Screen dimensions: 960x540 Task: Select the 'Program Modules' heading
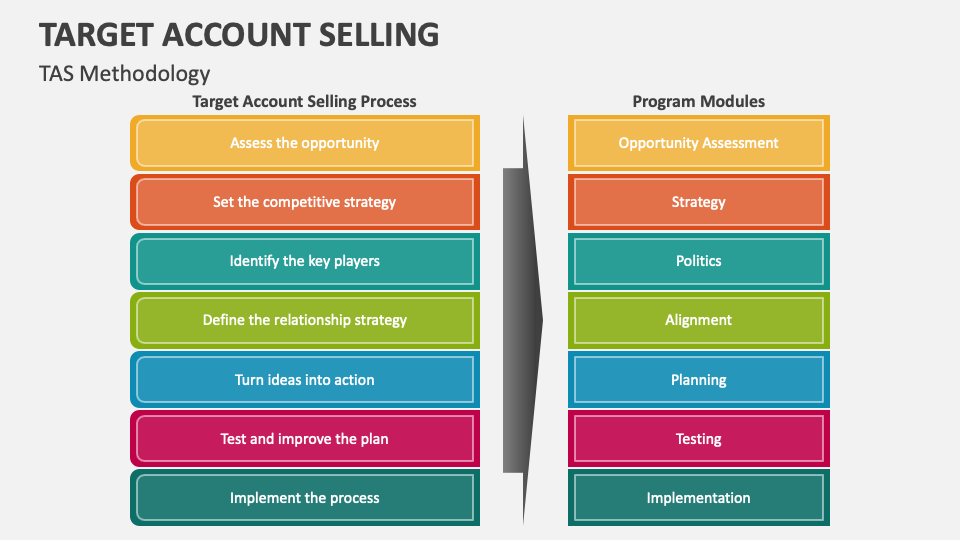pos(699,101)
